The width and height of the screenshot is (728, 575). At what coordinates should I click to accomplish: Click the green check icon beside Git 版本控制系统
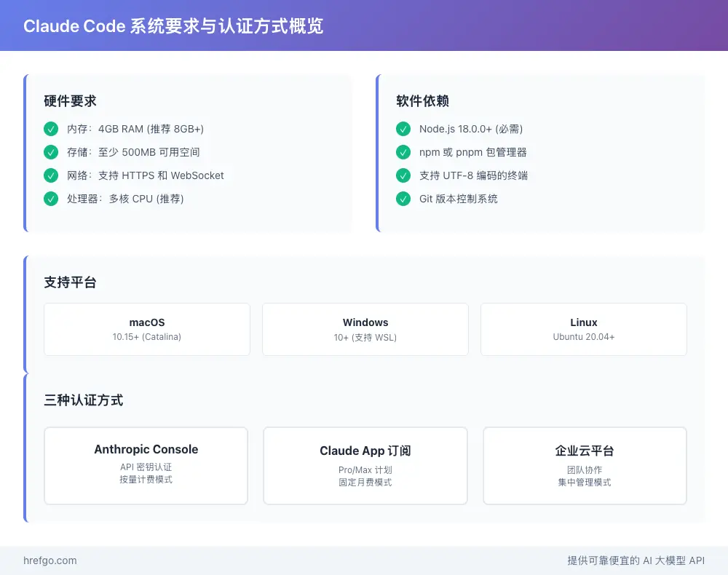point(403,199)
